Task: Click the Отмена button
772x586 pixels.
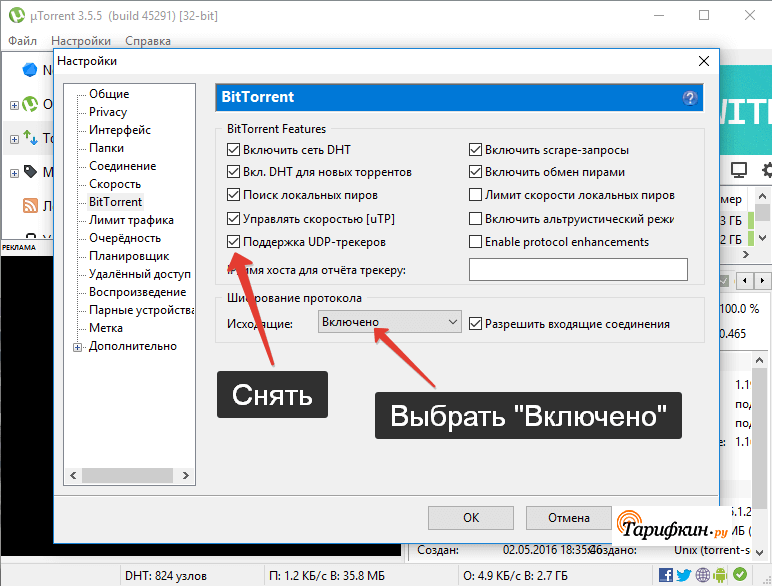Action: [569, 518]
